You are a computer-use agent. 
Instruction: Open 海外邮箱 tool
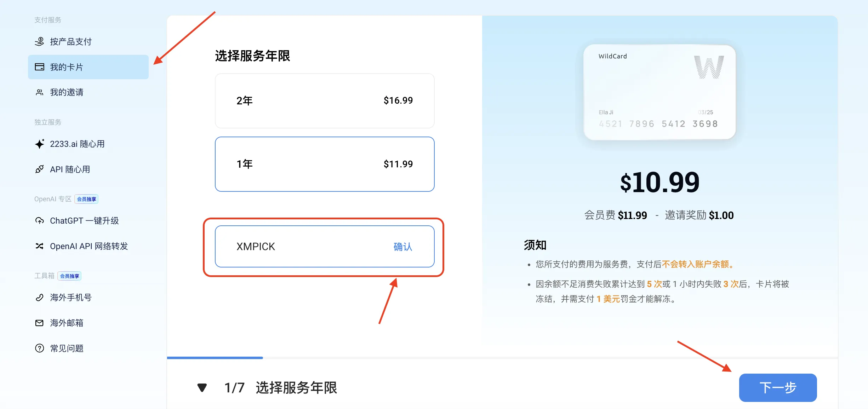88,323
